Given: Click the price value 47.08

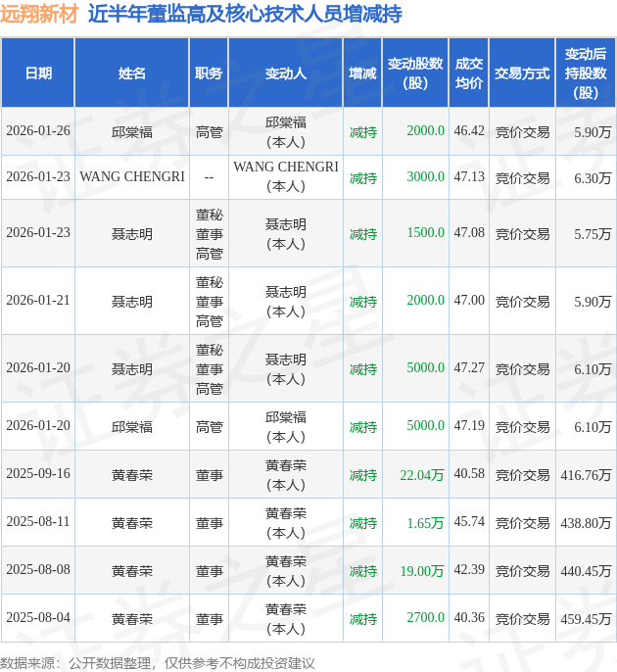Looking at the screenshot, I should (469, 233).
